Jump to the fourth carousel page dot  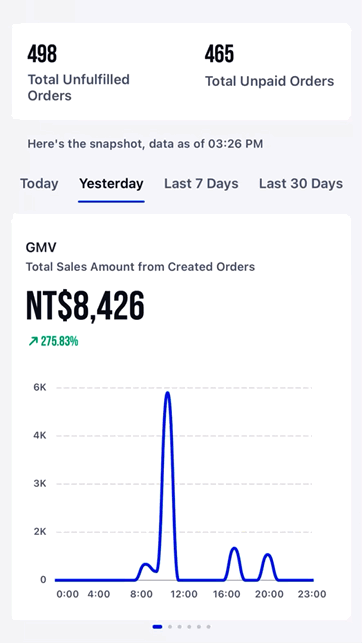189,627
